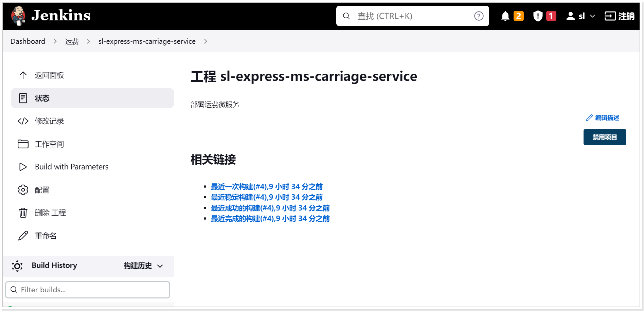Viewport: 644px width, 311px height.
Task: Click the logout arrow icon
Action: 610,16
